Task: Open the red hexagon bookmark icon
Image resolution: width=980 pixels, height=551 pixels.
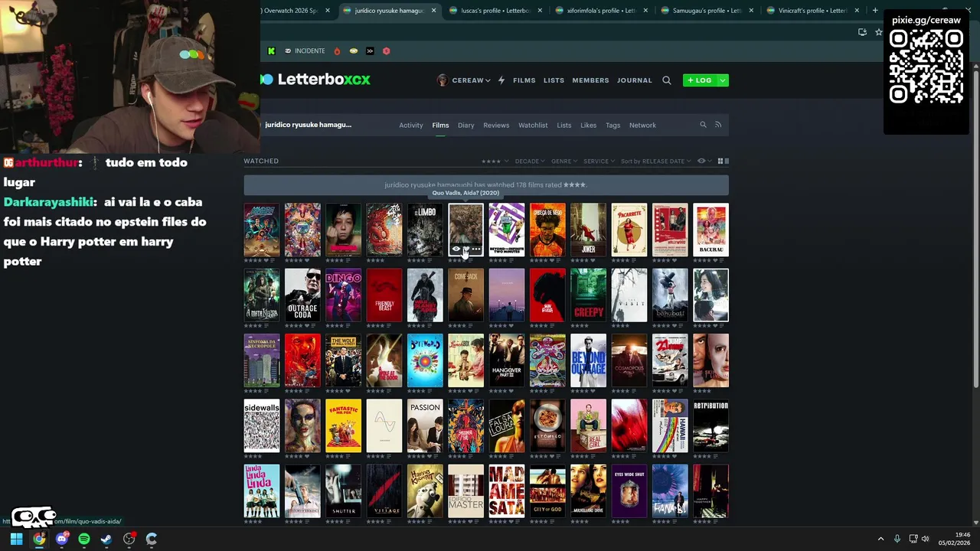Action: (x=386, y=51)
